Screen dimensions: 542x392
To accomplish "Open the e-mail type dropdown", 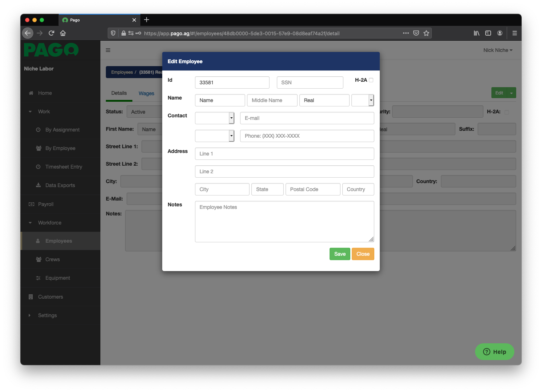I will (215, 118).
